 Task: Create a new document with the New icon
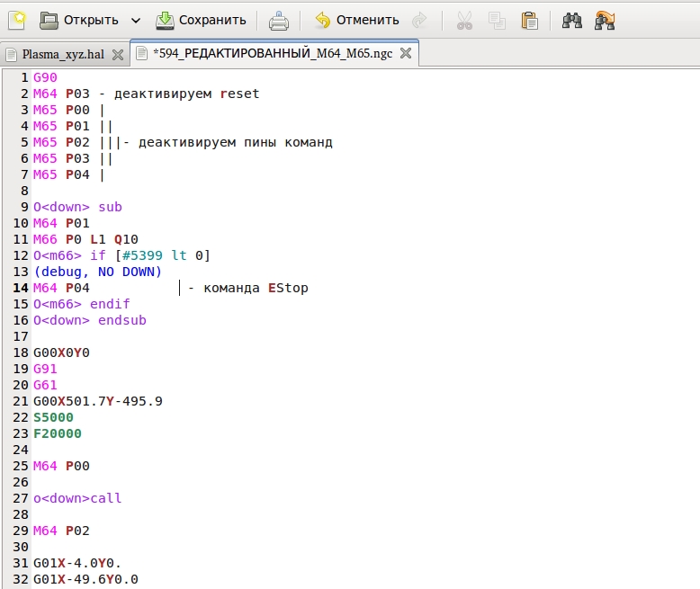[17, 21]
